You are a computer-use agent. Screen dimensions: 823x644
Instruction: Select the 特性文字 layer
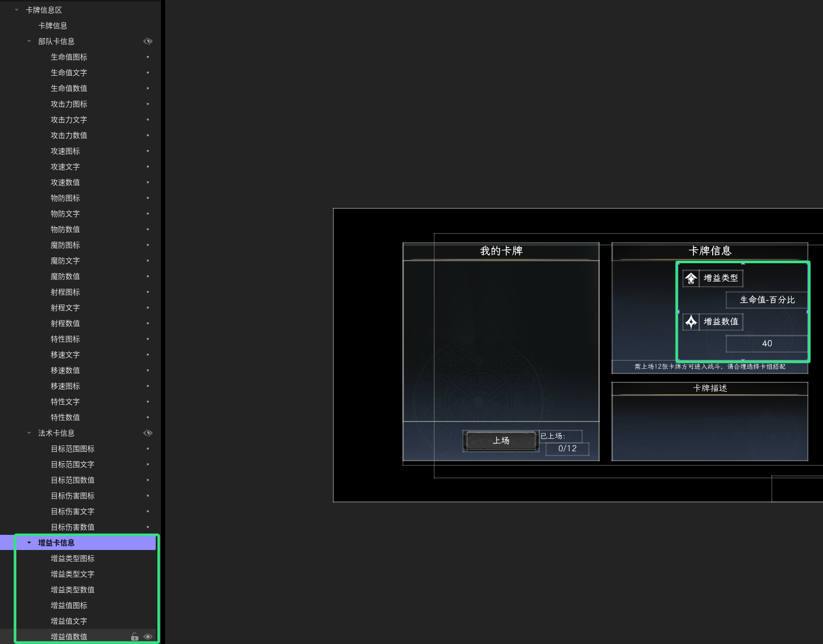pyautogui.click(x=65, y=402)
